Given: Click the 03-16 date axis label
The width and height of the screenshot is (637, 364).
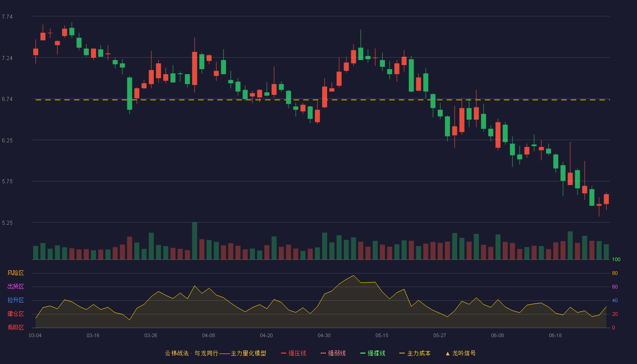Looking at the screenshot, I should (x=93, y=335).
